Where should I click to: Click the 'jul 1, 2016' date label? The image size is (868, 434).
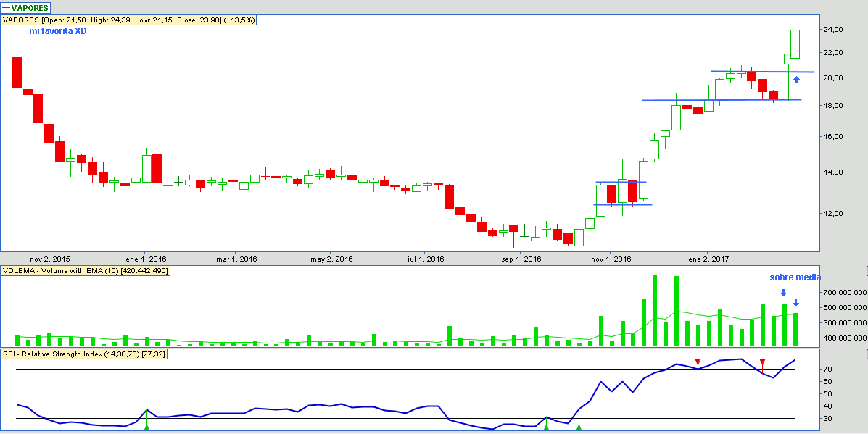[425, 259]
